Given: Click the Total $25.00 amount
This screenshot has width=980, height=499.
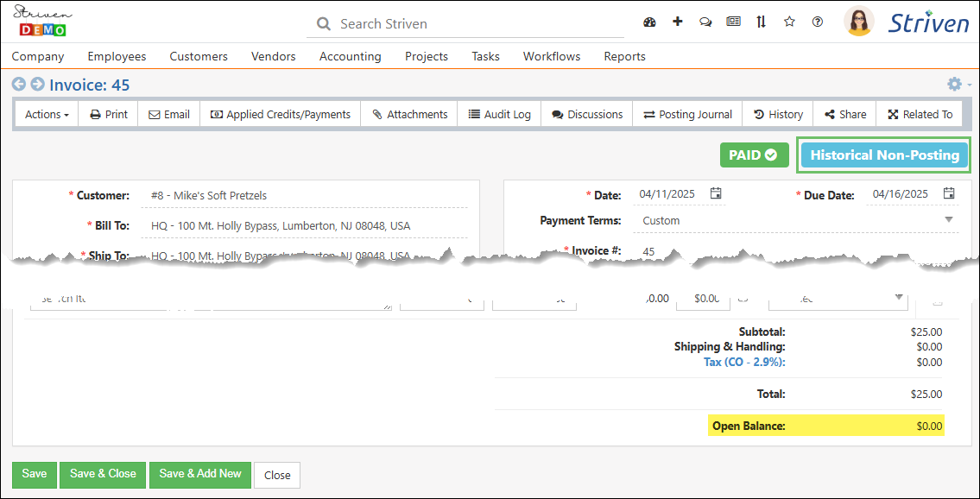Looking at the screenshot, I should pyautogui.click(x=926, y=395).
